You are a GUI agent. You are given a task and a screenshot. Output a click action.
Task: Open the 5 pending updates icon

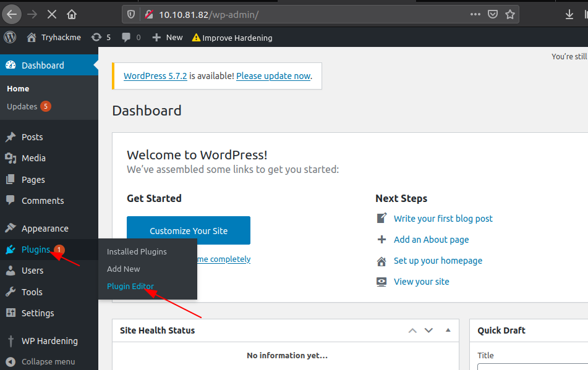[x=101, y=38]
